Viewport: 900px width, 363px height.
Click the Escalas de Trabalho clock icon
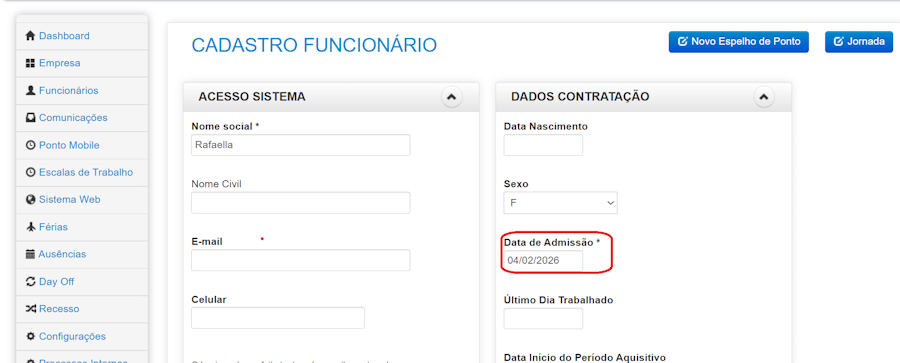31,172
